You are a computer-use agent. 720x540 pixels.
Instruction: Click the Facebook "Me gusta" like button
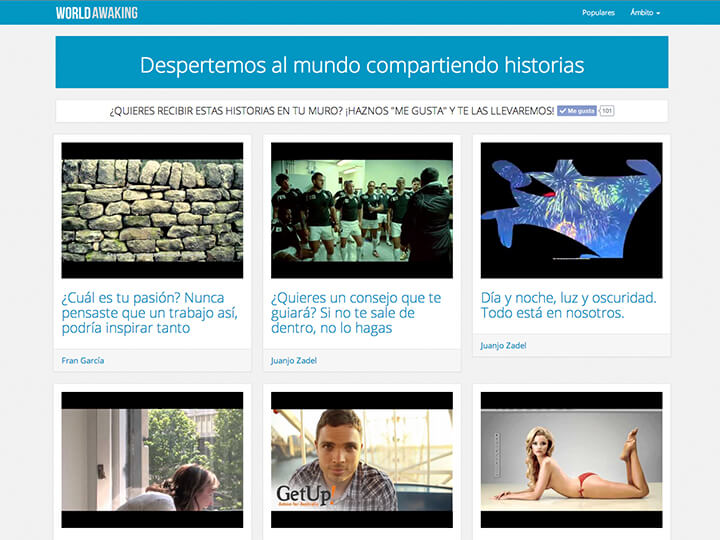[577, 111]
